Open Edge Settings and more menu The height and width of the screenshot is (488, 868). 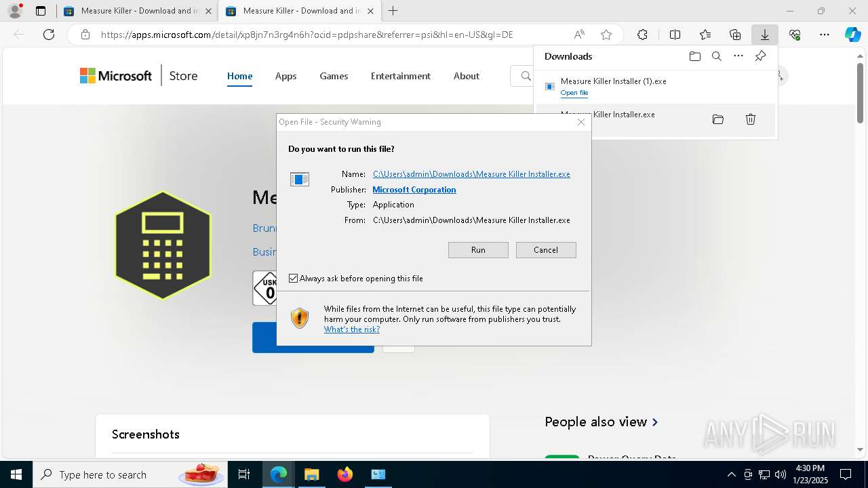825,35
